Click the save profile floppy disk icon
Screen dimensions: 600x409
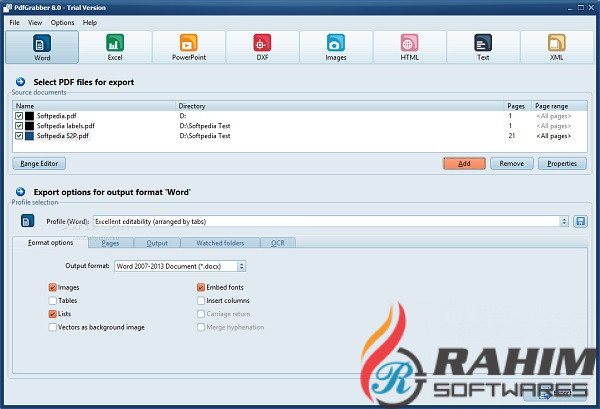[x=580, y=222]
